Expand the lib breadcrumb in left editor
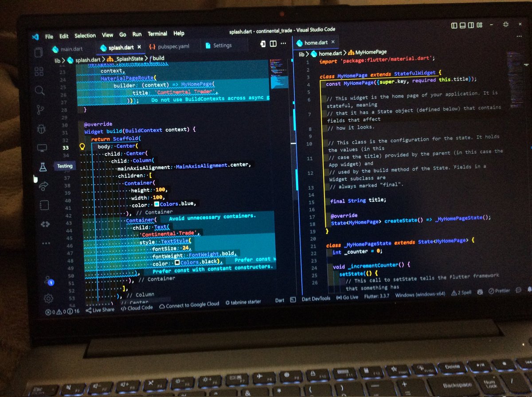 [x=57, y=61]
